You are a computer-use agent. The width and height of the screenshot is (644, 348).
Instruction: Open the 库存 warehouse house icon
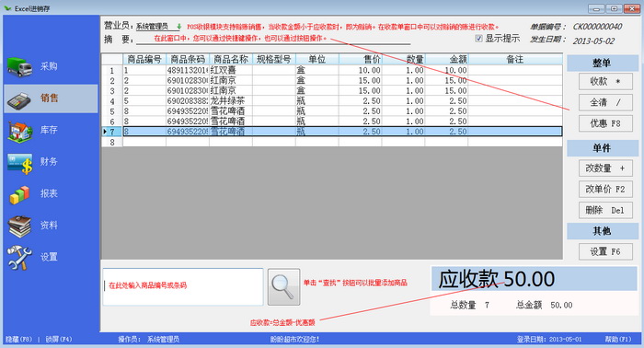tap(19, 131)
